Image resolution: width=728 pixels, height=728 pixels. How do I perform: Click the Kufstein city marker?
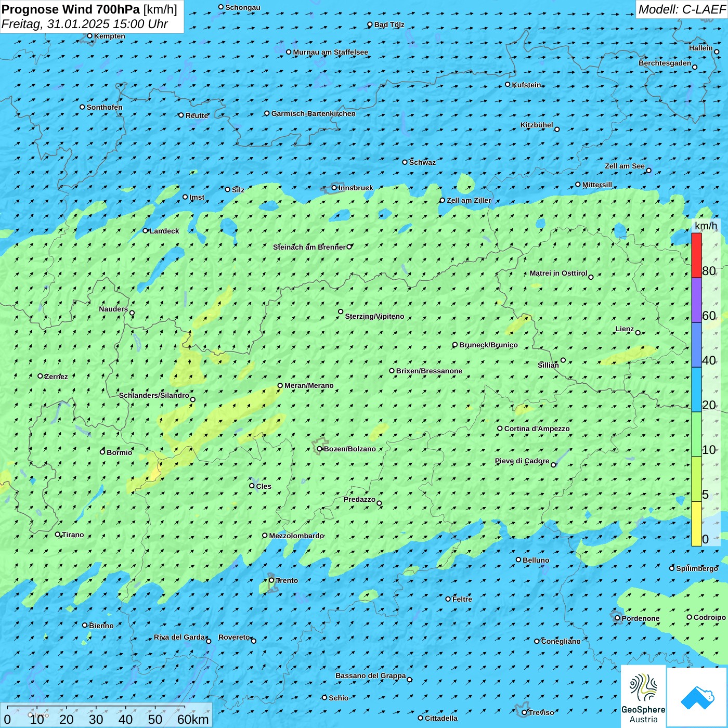(508, 84)
